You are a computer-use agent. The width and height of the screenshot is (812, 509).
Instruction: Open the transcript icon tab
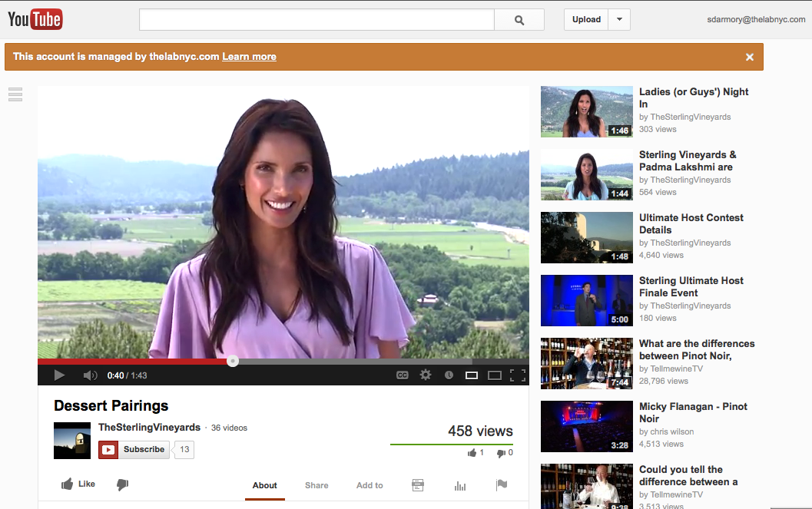pyautogui.click(x=418, y=485)
